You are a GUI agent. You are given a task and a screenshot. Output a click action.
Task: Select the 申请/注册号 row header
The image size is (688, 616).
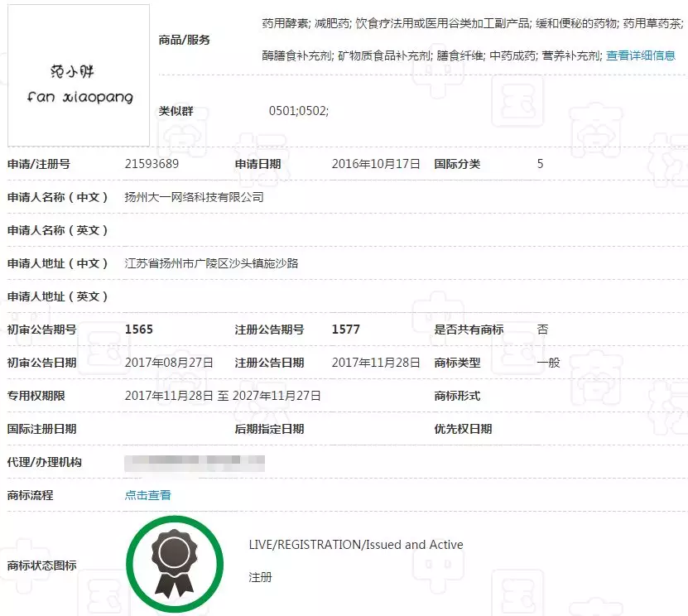point(39,164)
